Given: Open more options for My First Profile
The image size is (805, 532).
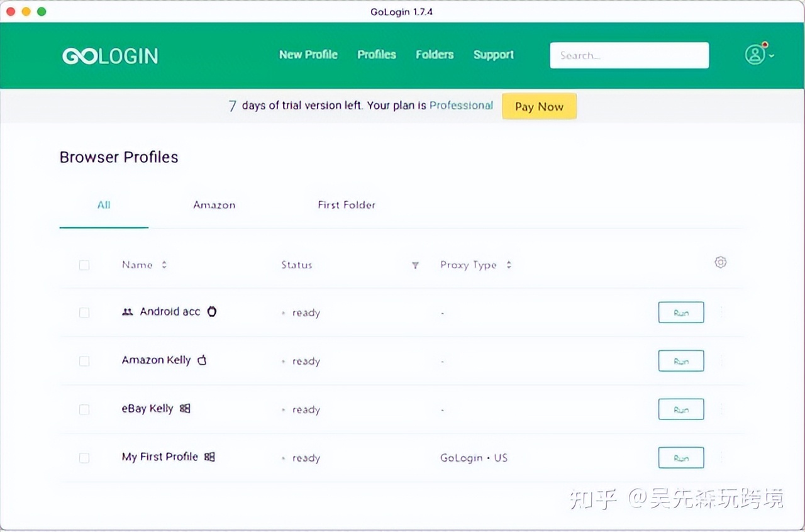Looking at the screenshot, I should [x=721, y=458].
